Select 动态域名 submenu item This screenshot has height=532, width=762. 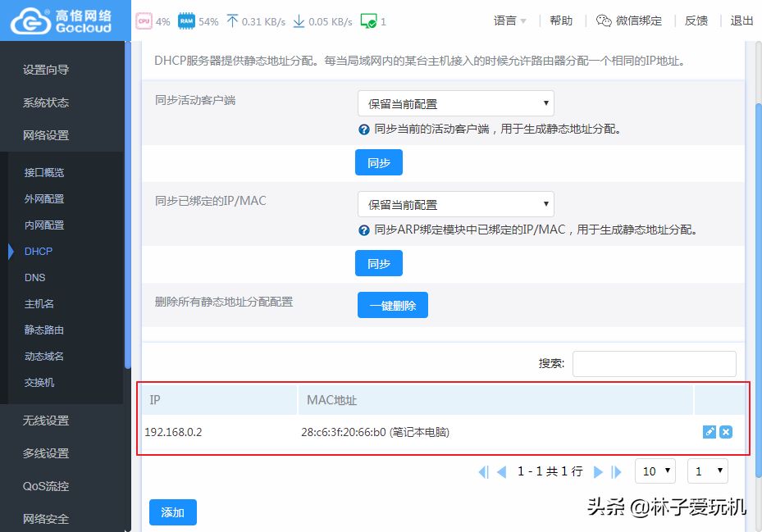[44, 356]
